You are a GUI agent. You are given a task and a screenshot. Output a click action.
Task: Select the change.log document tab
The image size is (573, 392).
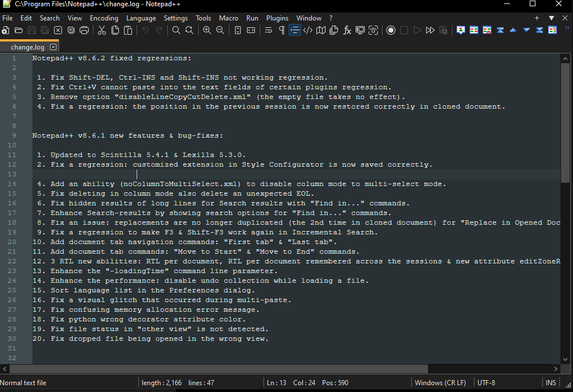pos(27,47)
